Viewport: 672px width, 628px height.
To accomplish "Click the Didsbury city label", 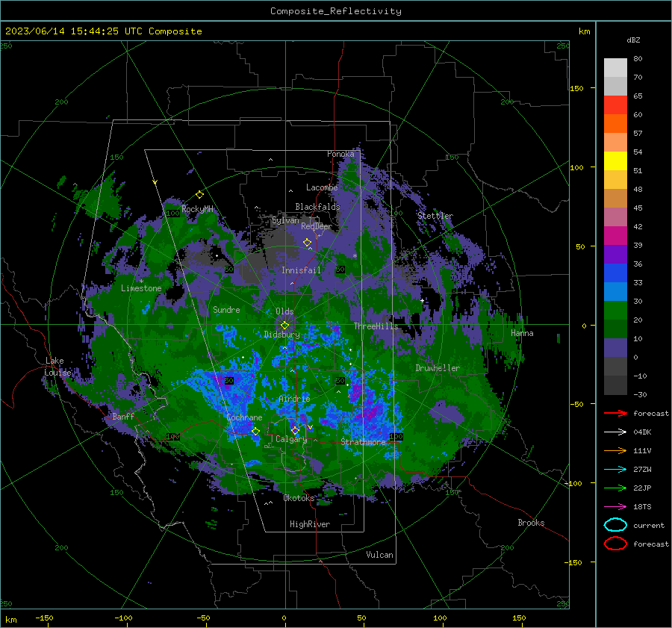I will [281, 335].
